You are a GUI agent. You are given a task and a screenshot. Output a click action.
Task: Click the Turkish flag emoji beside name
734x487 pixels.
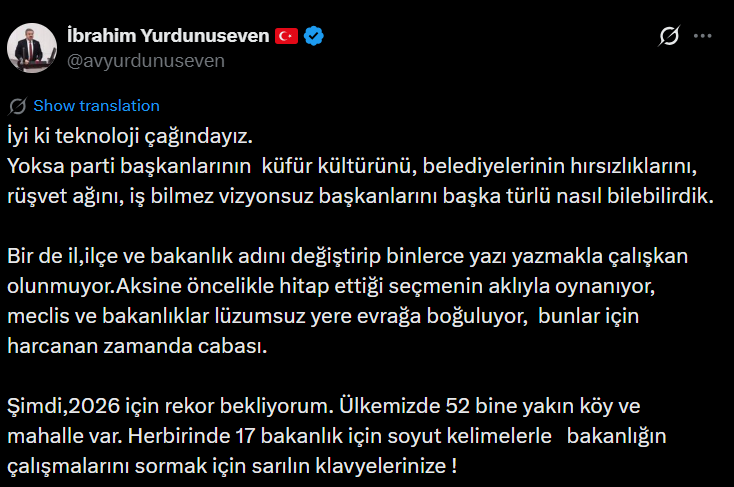[287, 36]
